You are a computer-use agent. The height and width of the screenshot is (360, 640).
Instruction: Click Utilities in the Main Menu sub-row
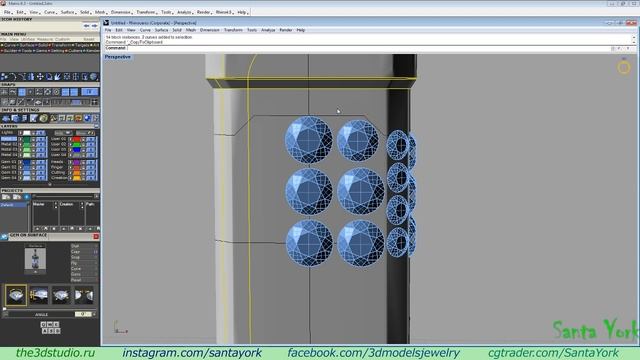point(28,40)
